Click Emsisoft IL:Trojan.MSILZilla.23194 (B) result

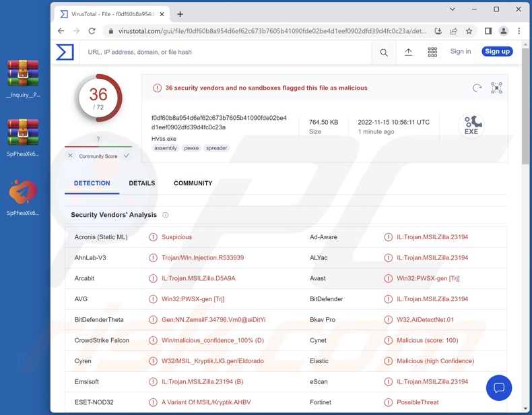click(x=202, y=382)
